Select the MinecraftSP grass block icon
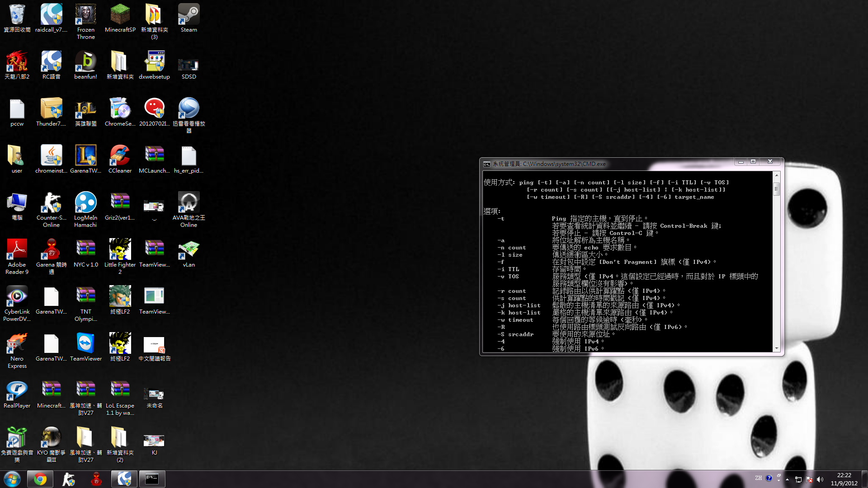Viewport: 868px width, 488px height. (x=120, y=16)
